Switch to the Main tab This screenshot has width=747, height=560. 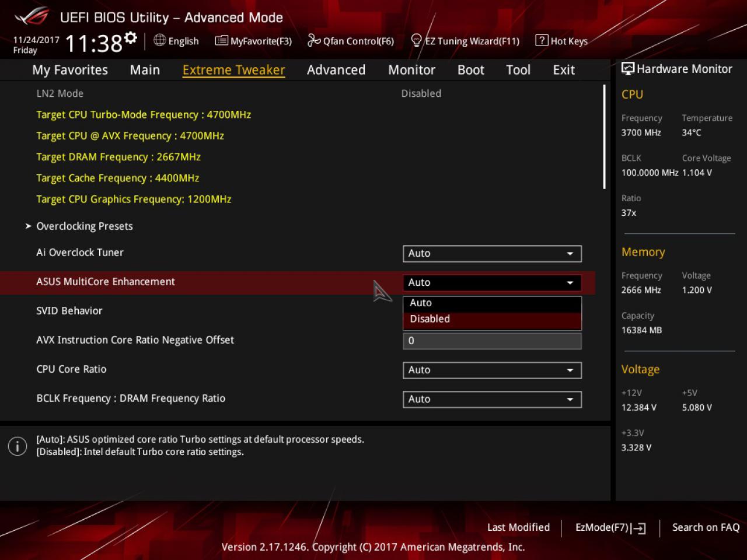(145, 70)
